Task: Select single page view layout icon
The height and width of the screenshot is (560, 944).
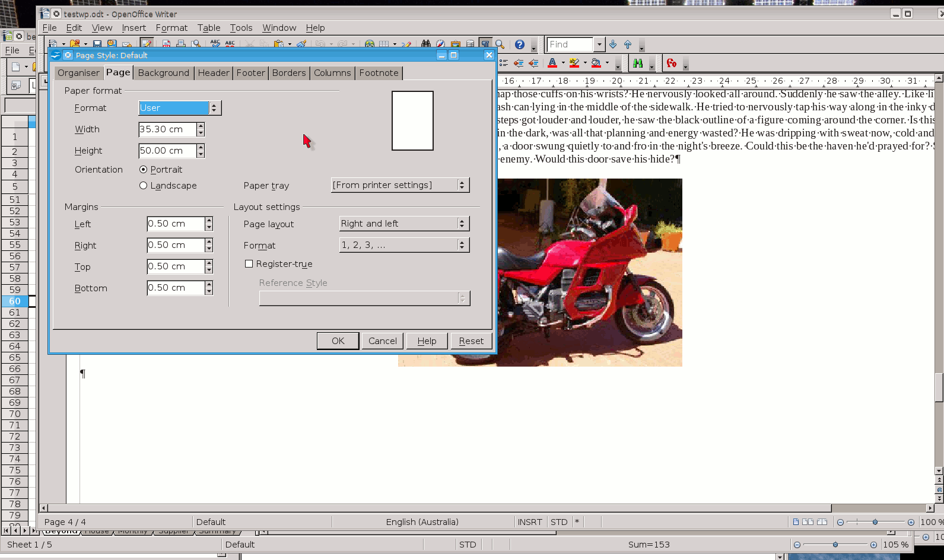Action: tap(796, 522)
